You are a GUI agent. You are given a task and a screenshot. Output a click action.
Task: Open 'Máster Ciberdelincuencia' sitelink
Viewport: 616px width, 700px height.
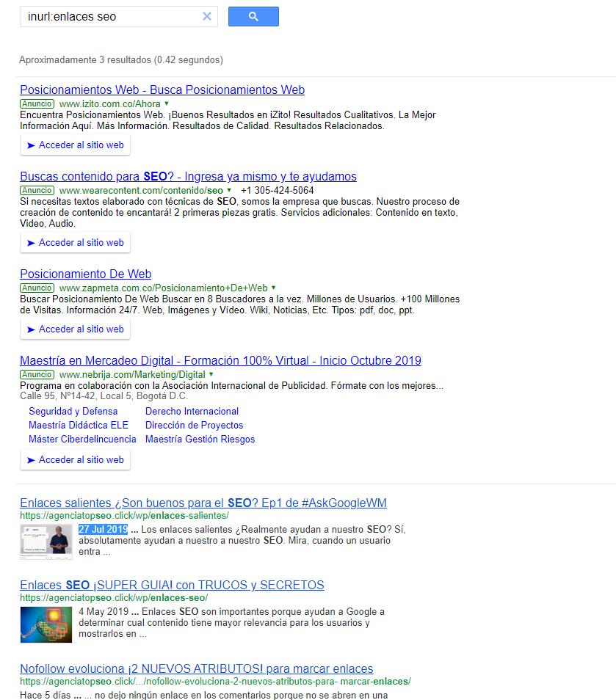point(82,440)
